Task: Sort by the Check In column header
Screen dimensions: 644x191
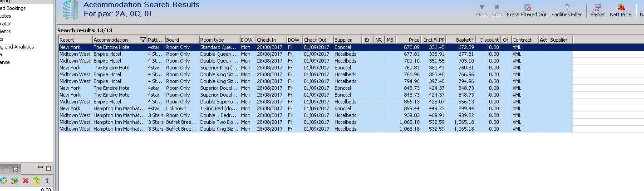Action: 271,40
